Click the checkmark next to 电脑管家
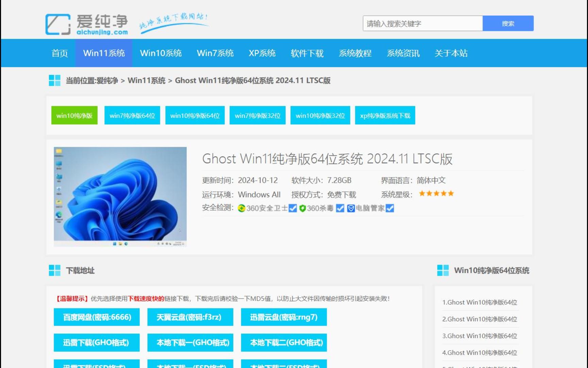 click(x=390, y=208)
